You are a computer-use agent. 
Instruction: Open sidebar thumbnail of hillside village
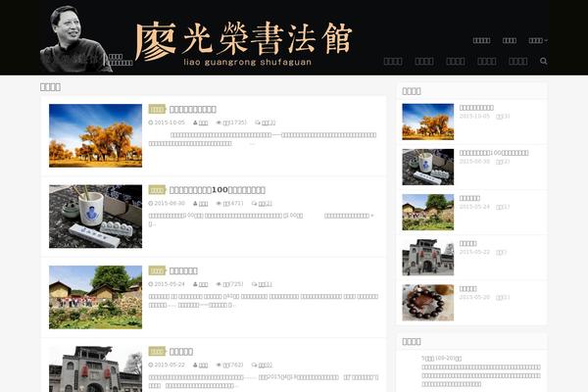428,212
